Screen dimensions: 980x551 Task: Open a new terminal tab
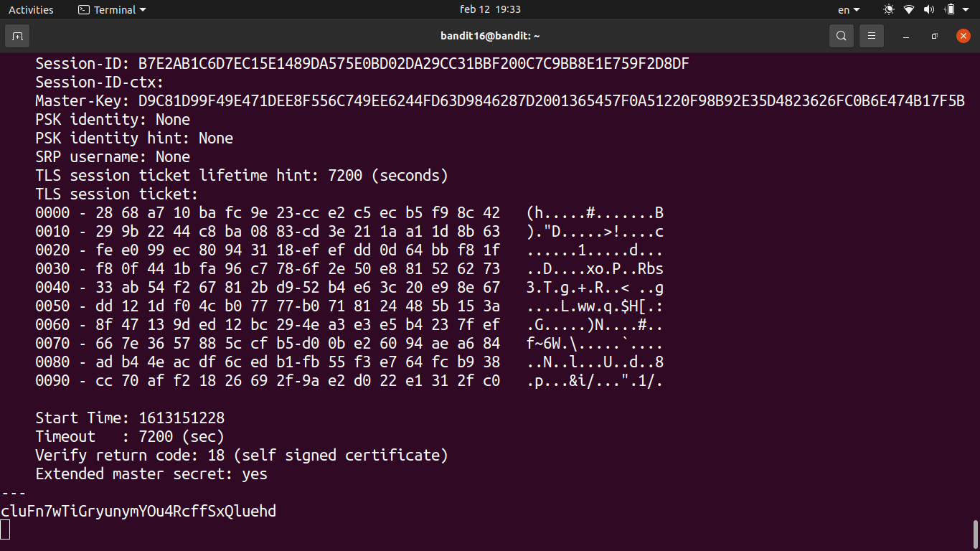[x=17, y=36]
